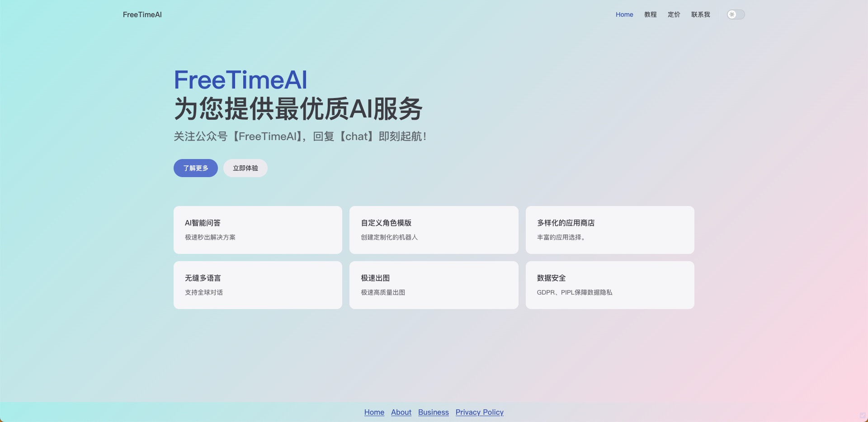Click the faint checkmark icon in bottom-right corner
Screen dimensions: 868x422
tap(863, 416)
